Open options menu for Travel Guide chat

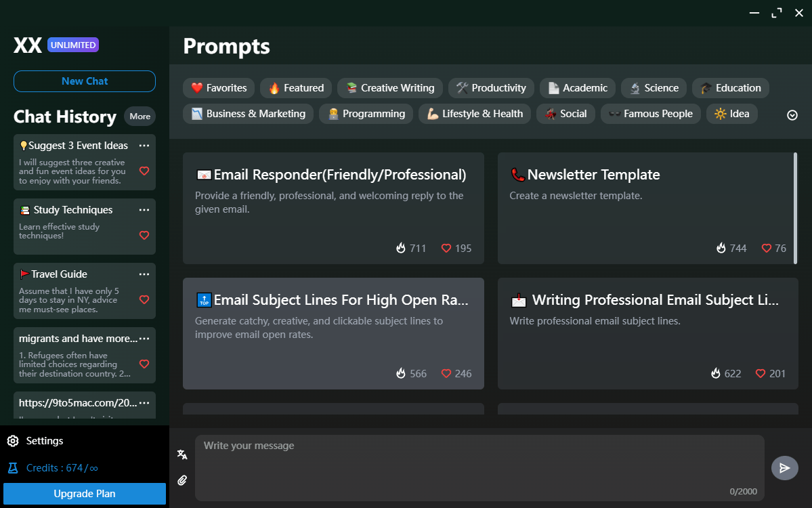(x=144, y=274)
